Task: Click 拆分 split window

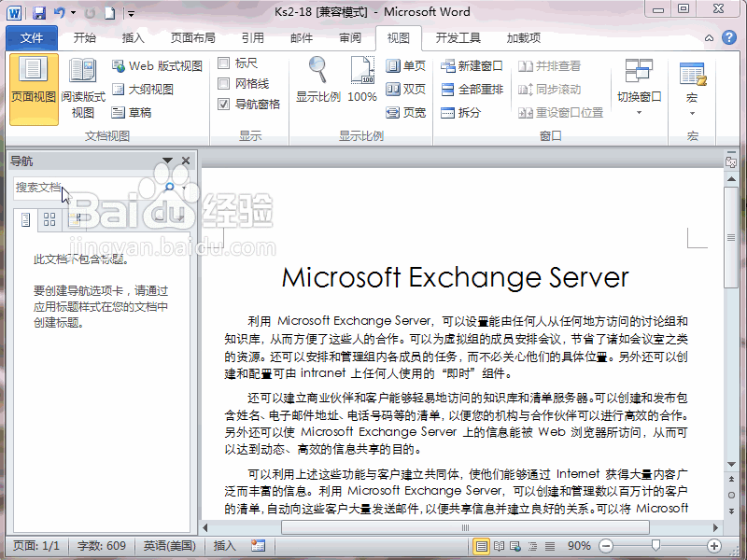Action: click(460, 112)
